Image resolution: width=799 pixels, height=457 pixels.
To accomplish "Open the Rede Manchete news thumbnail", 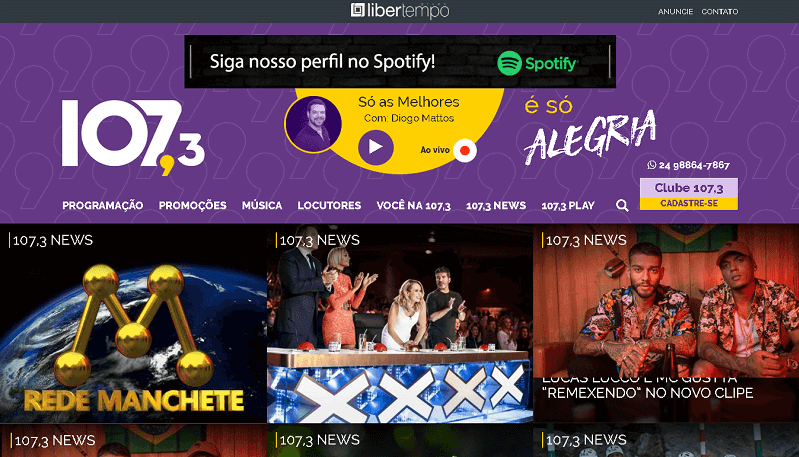I will [133, 324].
